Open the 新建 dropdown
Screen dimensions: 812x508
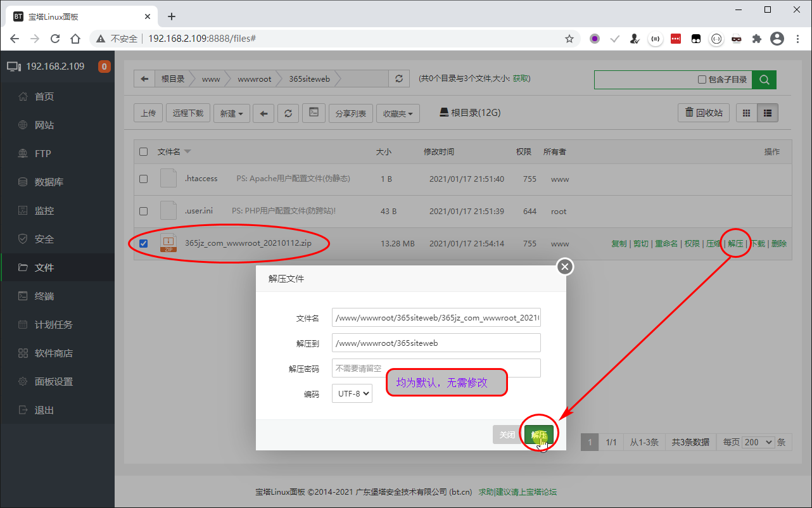(232, 113)
